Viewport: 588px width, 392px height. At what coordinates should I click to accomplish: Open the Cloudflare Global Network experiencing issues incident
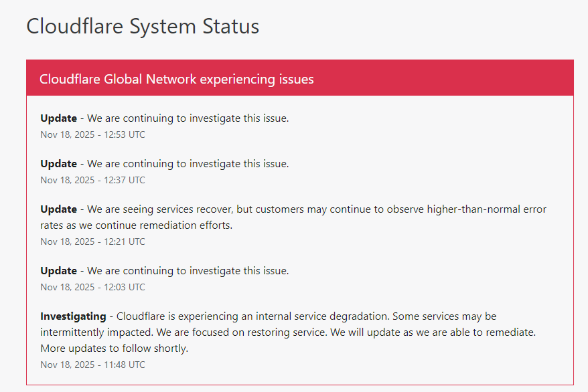176,79
